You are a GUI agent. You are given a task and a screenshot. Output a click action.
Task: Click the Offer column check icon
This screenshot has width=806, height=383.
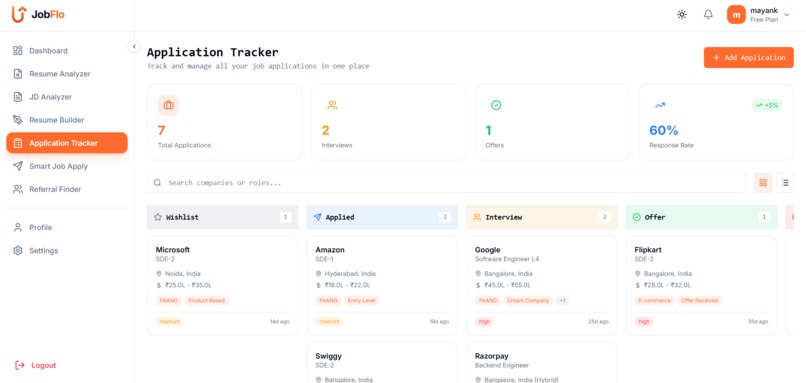pos(636,217)
